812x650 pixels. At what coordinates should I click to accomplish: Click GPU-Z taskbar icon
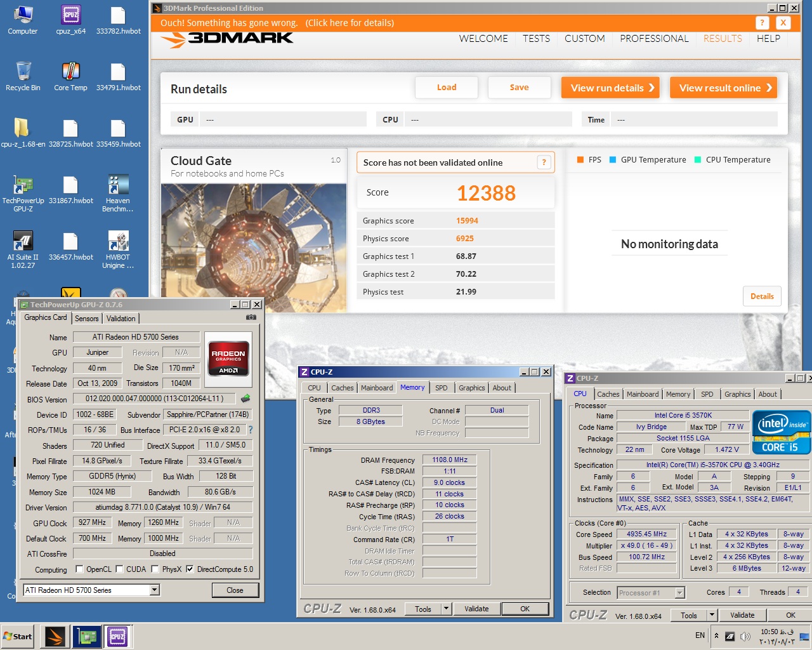pos(86,636)
